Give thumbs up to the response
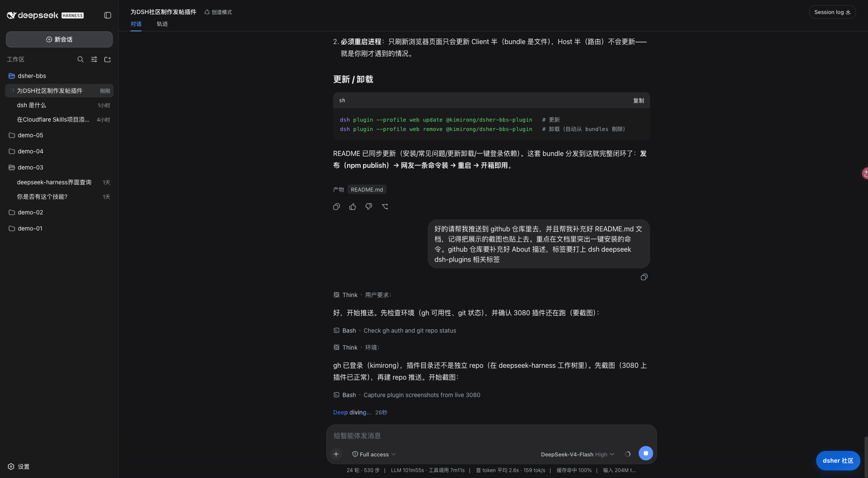The height and width of the screenshot is (478, 868). 353,207
